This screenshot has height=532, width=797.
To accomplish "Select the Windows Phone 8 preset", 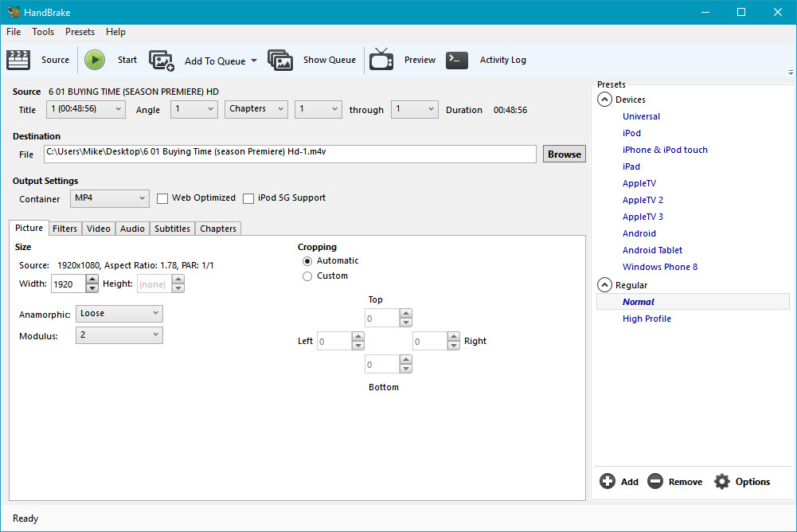I will click(660, 267).
